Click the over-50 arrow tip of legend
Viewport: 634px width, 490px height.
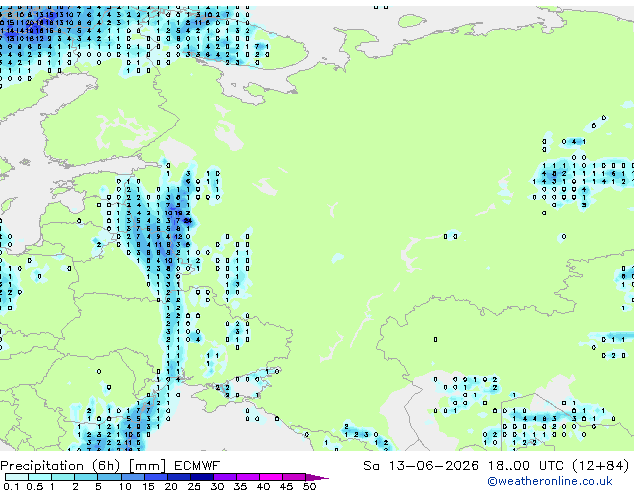[317, 477]
